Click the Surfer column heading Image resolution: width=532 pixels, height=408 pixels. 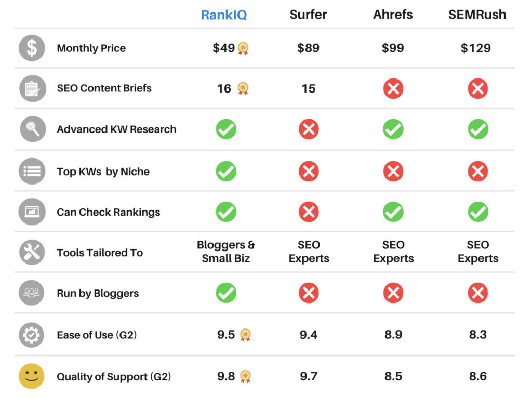[x=309, y=15]
